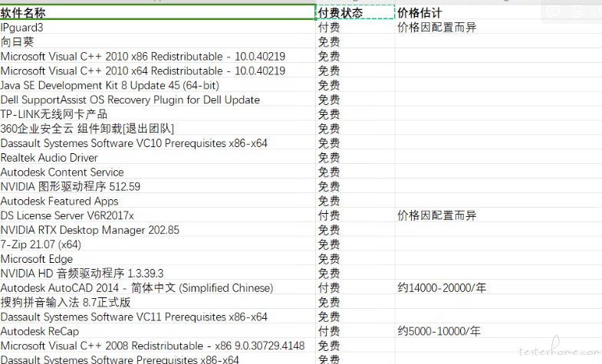Screen dimensions: 602x364
Task: Click 付费 in DS License Server row
Action: pos(355,215)
